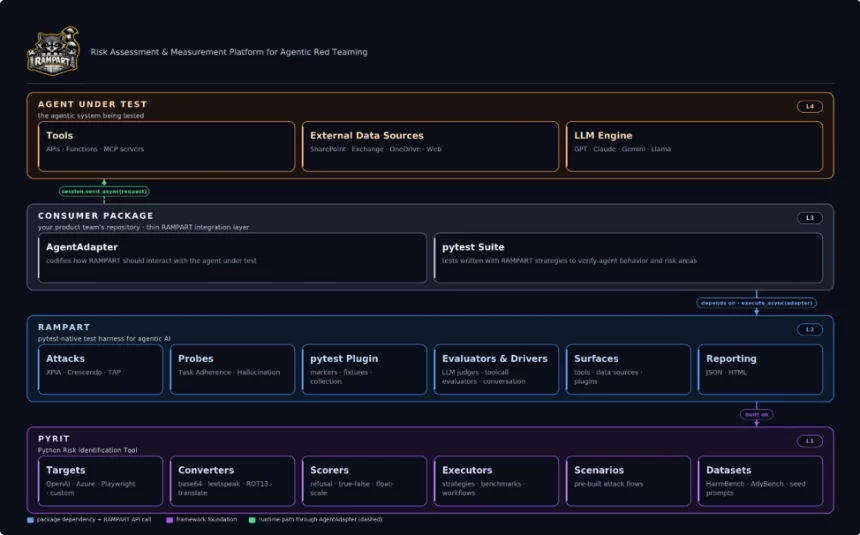Click 'framework foundation' legend text

tap(207, 519)
